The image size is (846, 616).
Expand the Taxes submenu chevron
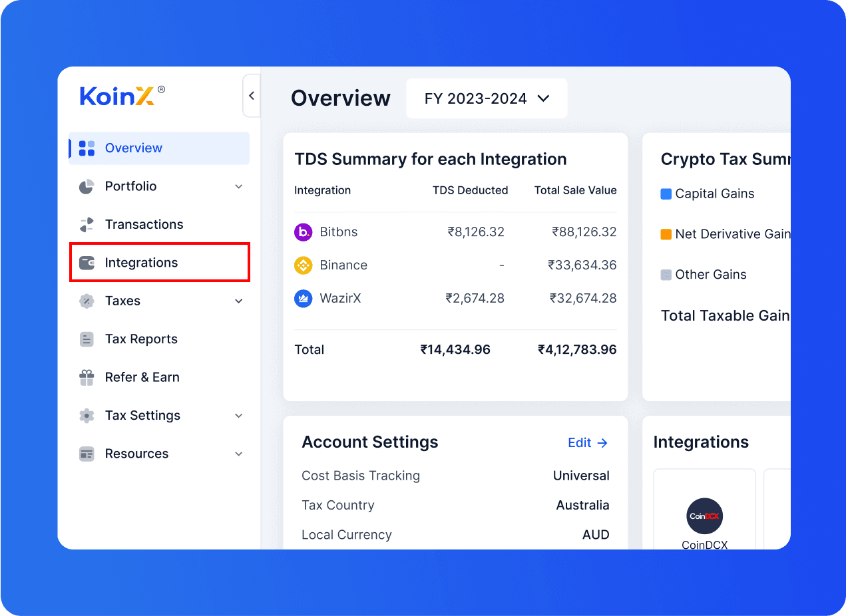click(239, 301)
